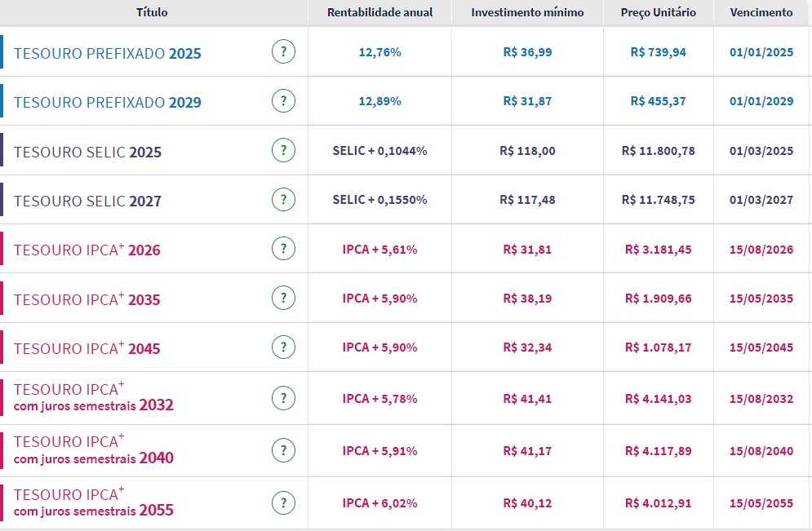Show help for IPCA+ juros semestrais 2032

pyautogui.click(x=283, y=398)
